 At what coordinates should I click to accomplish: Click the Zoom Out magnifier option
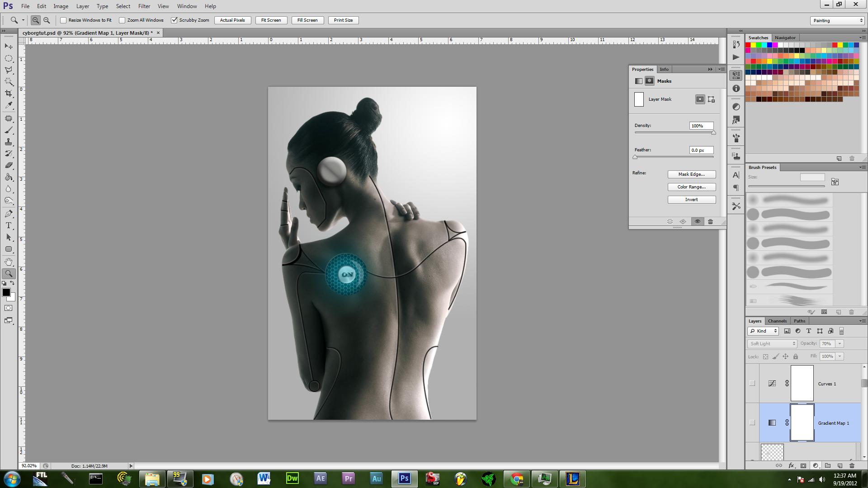(47, 20)
